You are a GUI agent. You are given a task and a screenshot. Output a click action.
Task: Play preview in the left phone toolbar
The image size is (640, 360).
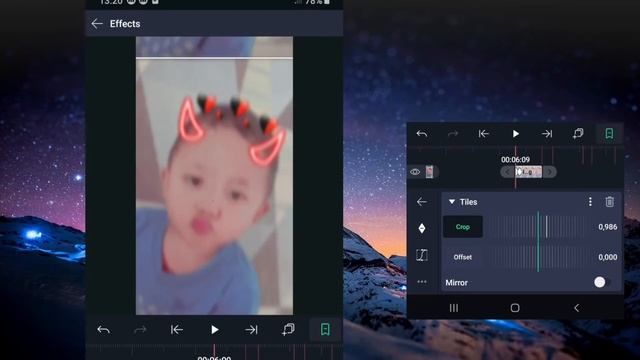click(x=214, y=329)
